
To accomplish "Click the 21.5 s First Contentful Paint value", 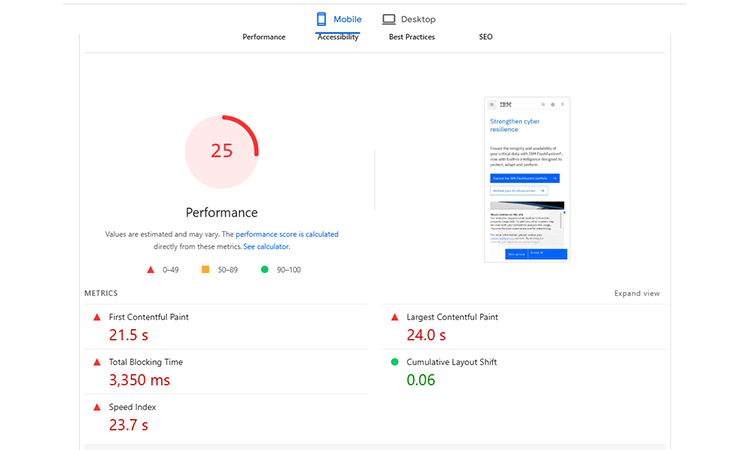I will (x=128, y=335).
